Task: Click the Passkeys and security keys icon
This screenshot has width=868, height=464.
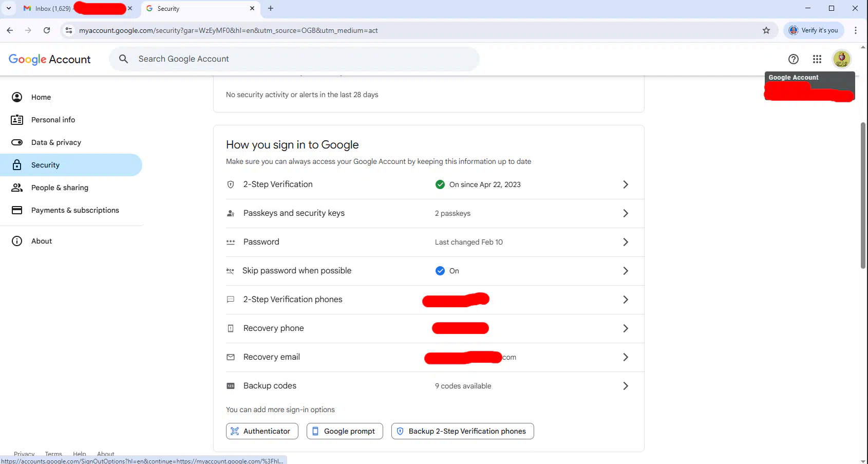Action: 231,213
